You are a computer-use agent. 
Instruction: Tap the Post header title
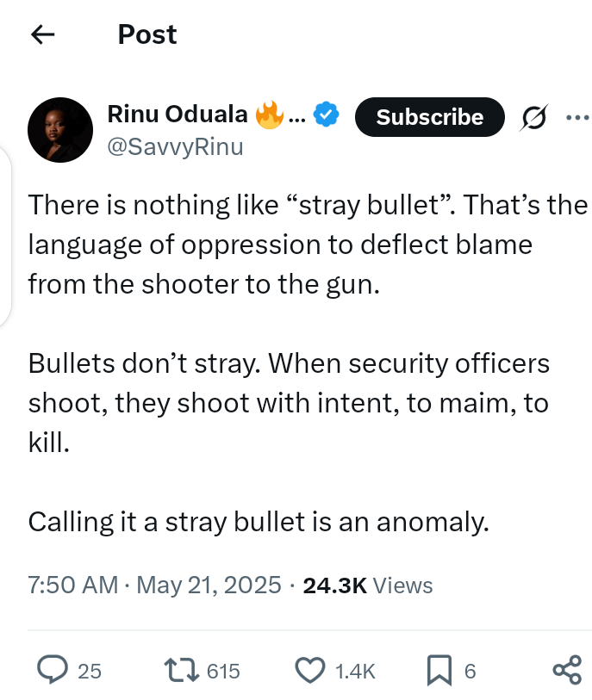pos(146,34)
